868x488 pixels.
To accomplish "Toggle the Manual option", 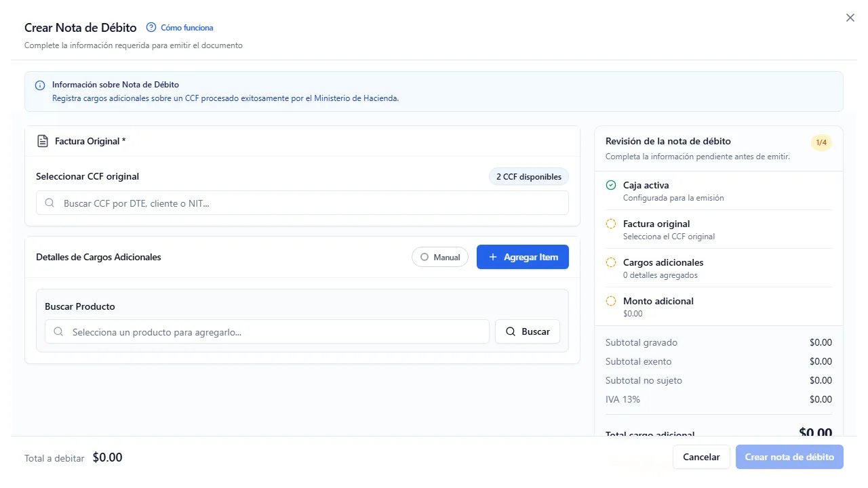I will [x=440, y=257].
